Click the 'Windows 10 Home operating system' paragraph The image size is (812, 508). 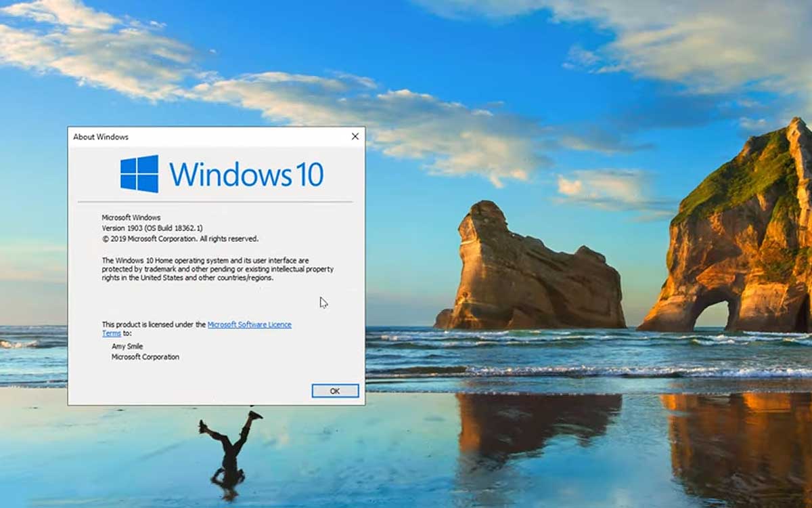[217, 269]
